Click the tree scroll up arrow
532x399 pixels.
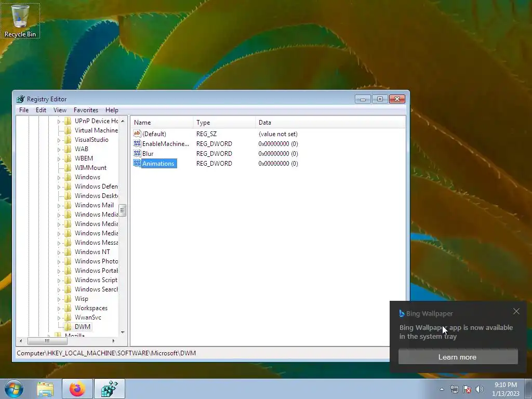point(123,121)
